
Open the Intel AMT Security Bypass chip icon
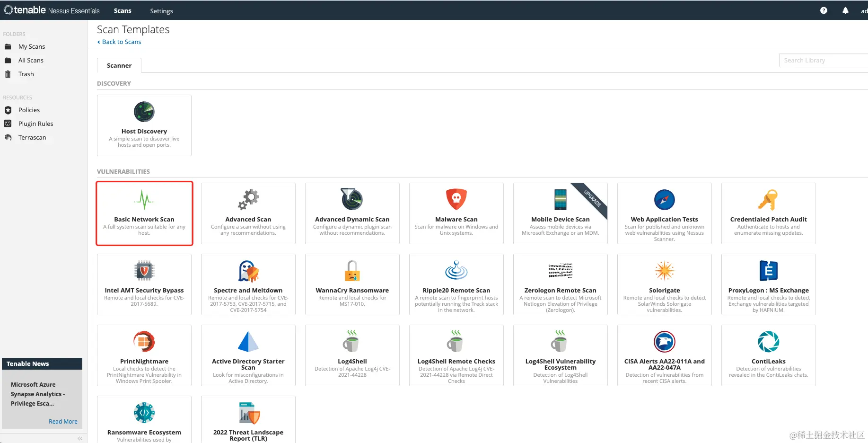coord(144,271)
